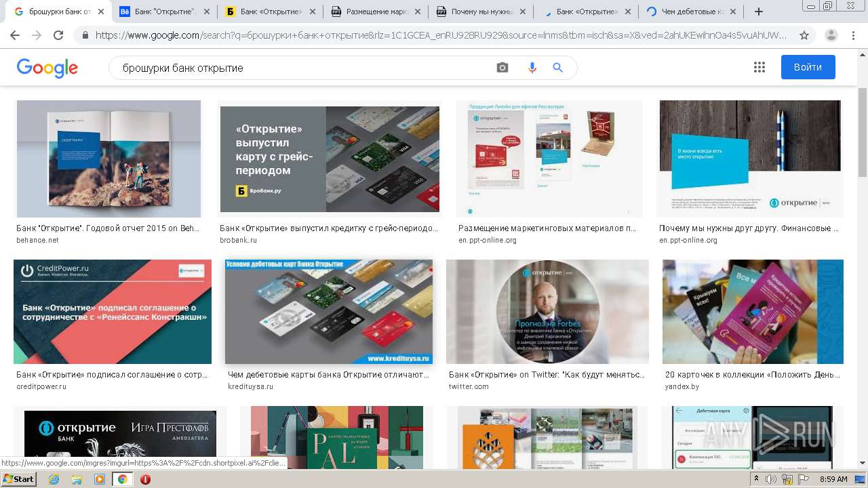Go back with browser back arrow
This screenshot has height=488, width=868.
(15, 35)
